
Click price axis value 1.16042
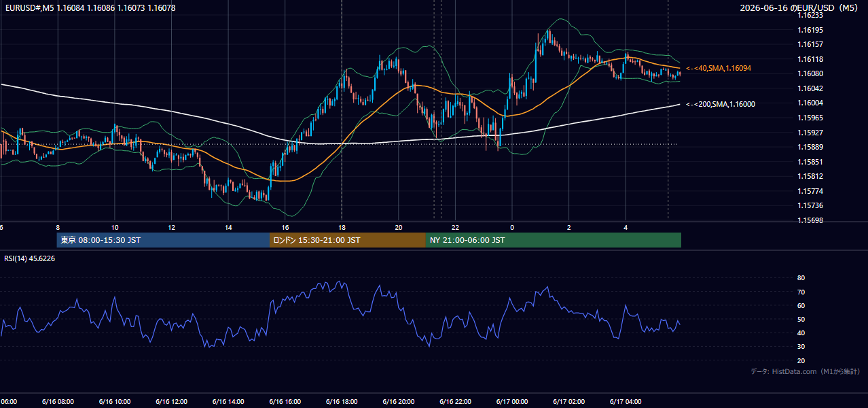tap(810, 88)
